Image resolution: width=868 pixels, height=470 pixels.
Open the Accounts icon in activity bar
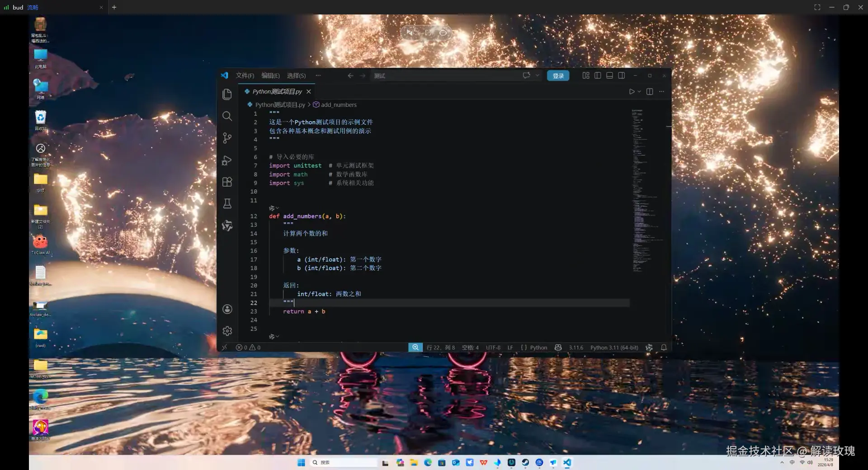click(x=227, y=309)
